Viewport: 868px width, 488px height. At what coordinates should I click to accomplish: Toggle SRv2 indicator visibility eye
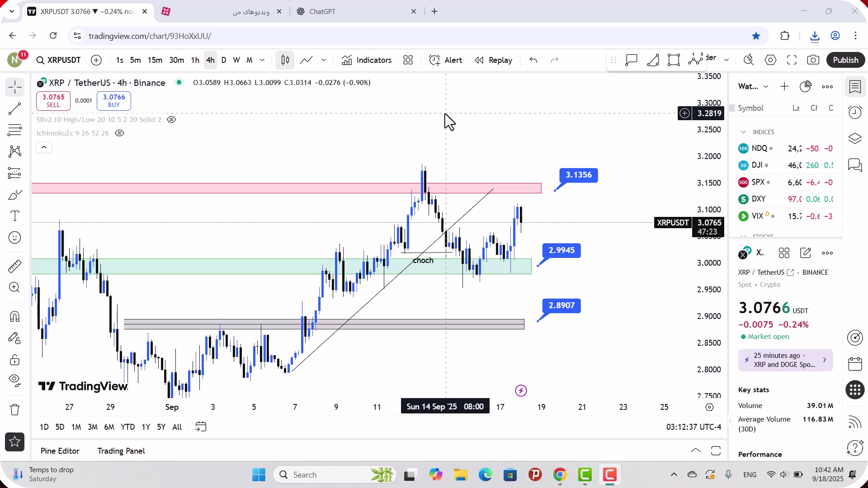tap(171, 120)
